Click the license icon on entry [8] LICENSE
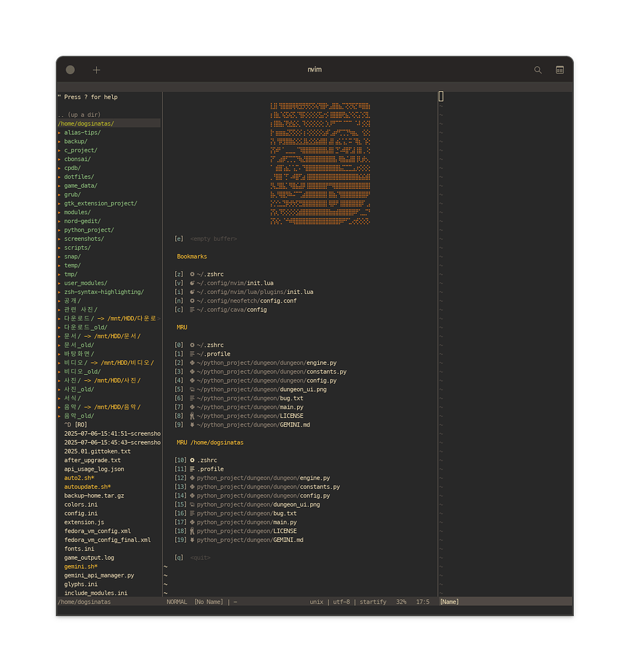This screenshot has height=672, width=629. pyautogui.click(x=192, y=416)
